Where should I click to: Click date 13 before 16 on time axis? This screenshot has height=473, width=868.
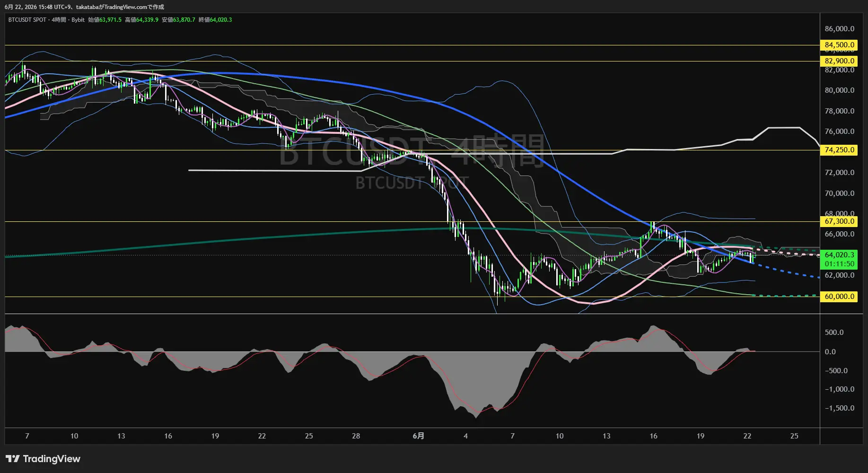(x=121, y=436)
